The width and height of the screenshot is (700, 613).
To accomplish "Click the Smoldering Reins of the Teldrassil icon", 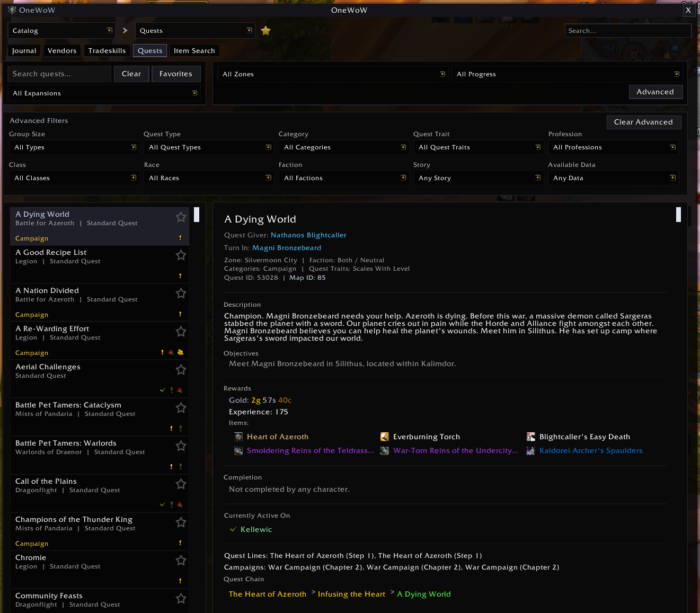I will pyautogui.click(x=238, y=450).
